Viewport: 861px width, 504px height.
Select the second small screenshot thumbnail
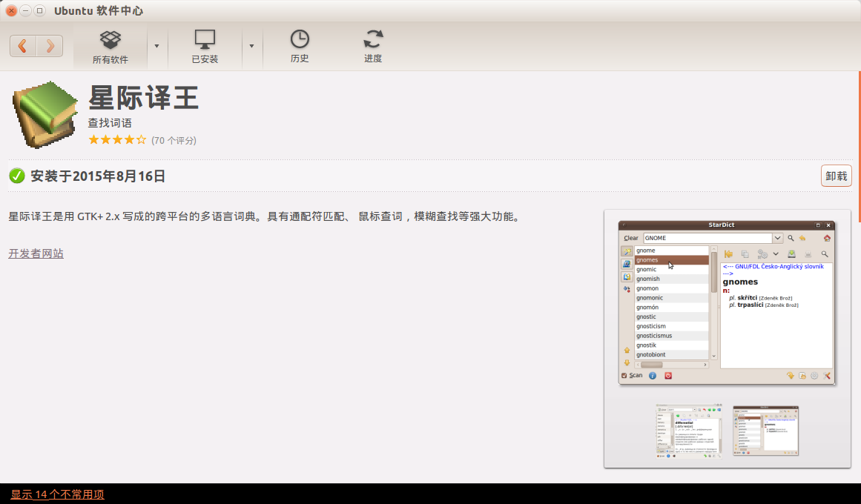(765, 431)
